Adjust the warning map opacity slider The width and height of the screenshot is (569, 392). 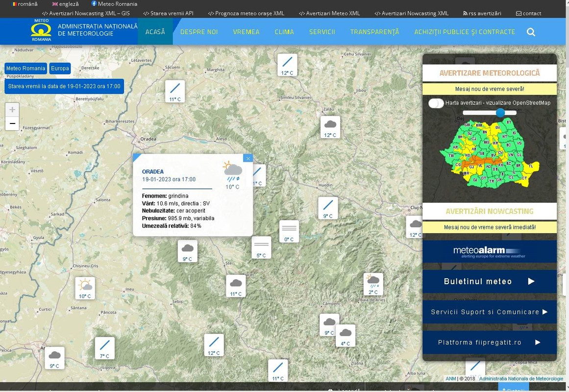(500, 113)
